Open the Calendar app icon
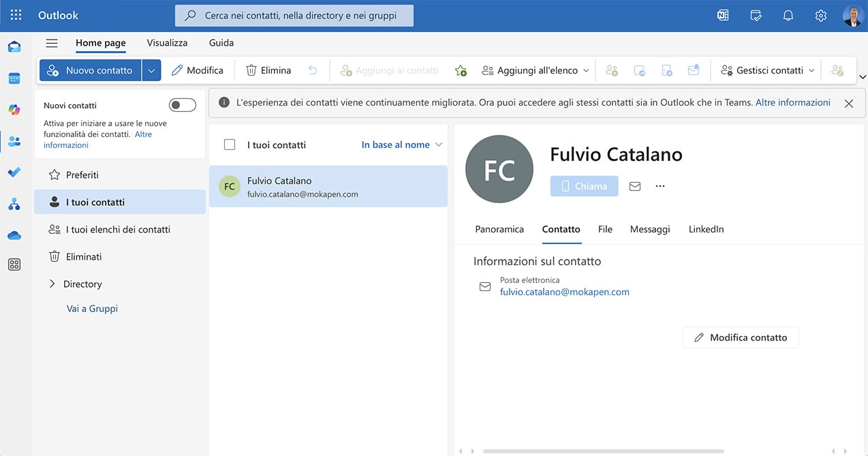The height and width of the screenshot is (456, 868). click(14, 78)
